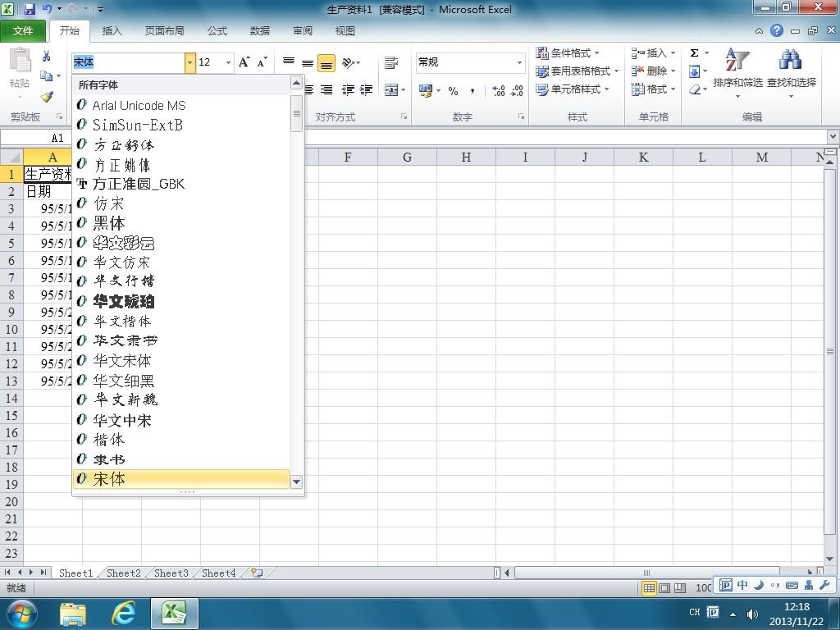The image size is (840, 630).
Task: Switch to the Review tab
Action: tap(303, 31)
